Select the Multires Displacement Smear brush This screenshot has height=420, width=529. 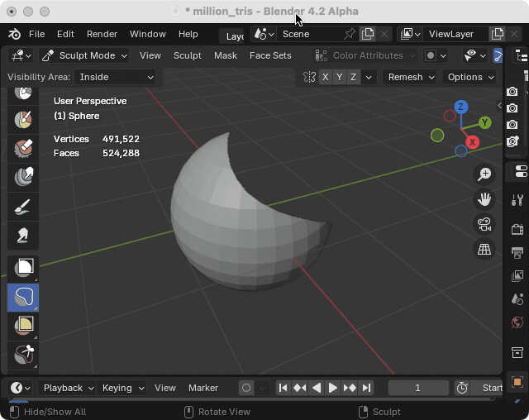coord(23,177)
